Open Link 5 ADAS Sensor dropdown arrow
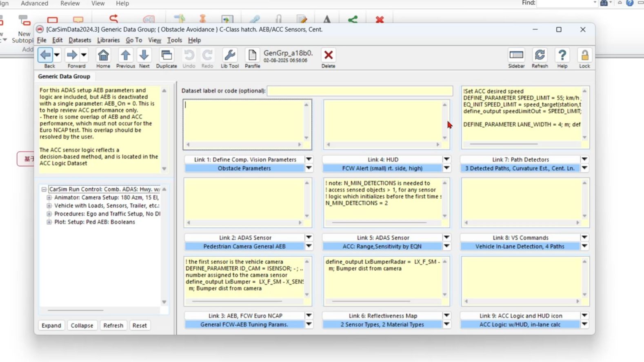This screenshot has height=362, width=644. point(447,237)
